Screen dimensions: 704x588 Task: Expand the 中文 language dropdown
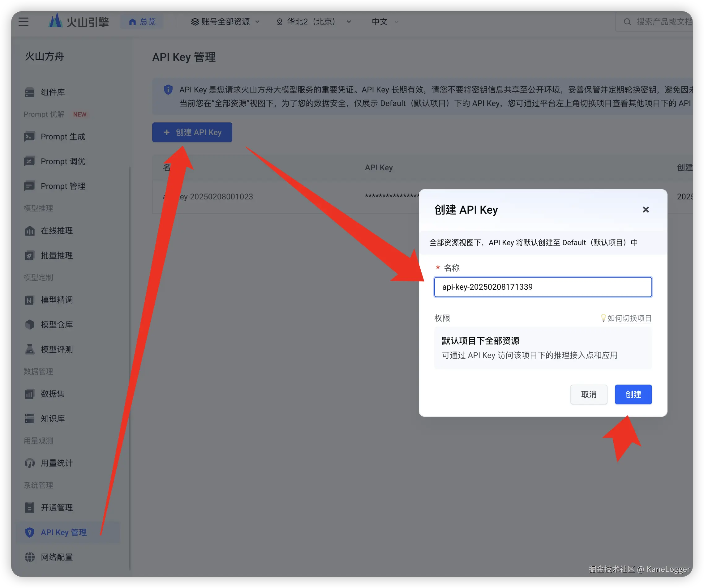click(385, 22)
